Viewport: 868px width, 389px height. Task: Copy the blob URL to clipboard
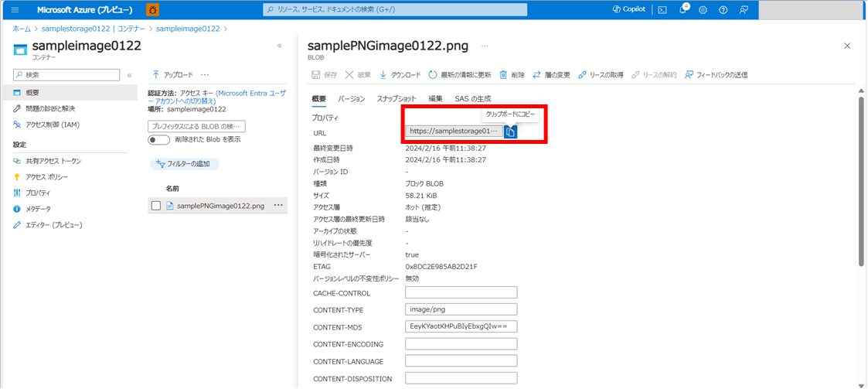pyautogui.click(x=511, y=132)
